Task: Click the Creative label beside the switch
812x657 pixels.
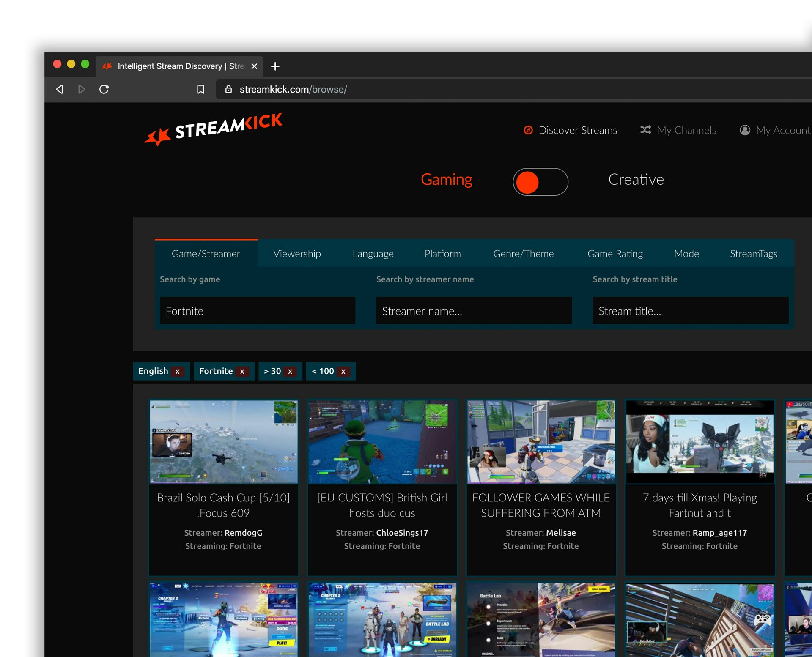Action: coord(636,179)
